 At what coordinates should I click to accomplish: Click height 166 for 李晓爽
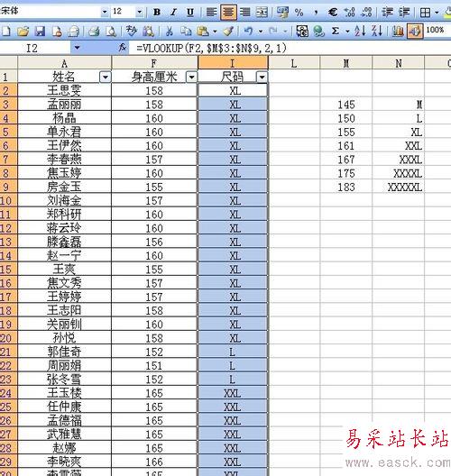[x=154, y=462]
